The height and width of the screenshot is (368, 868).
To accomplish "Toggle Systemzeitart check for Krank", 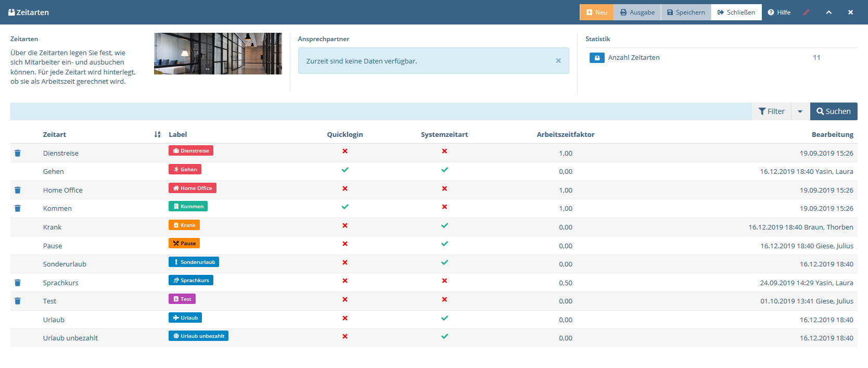I will [444, 225].
